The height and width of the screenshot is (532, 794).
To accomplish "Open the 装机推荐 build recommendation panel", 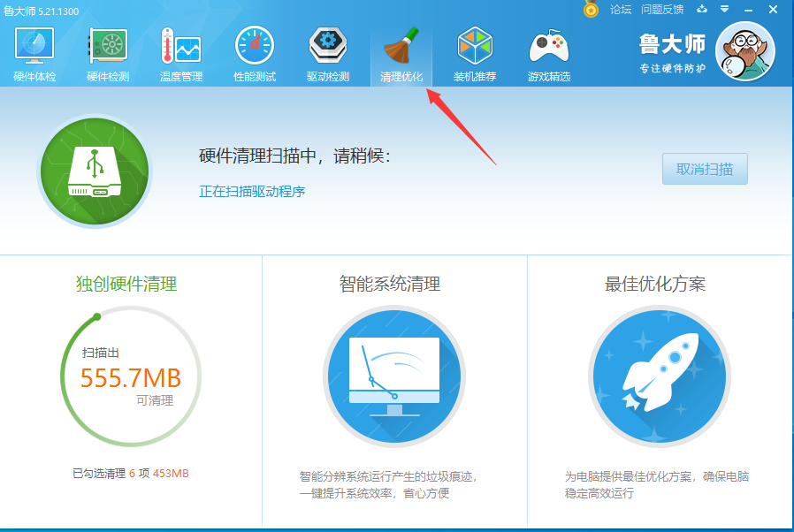I will point(474,51).
